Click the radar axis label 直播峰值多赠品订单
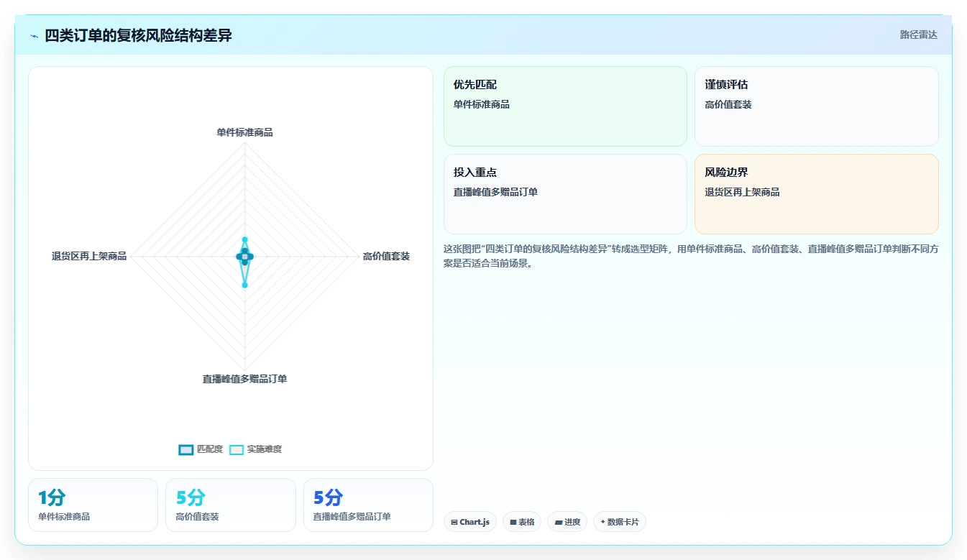967x560 pixels. [x=244, y=379]
